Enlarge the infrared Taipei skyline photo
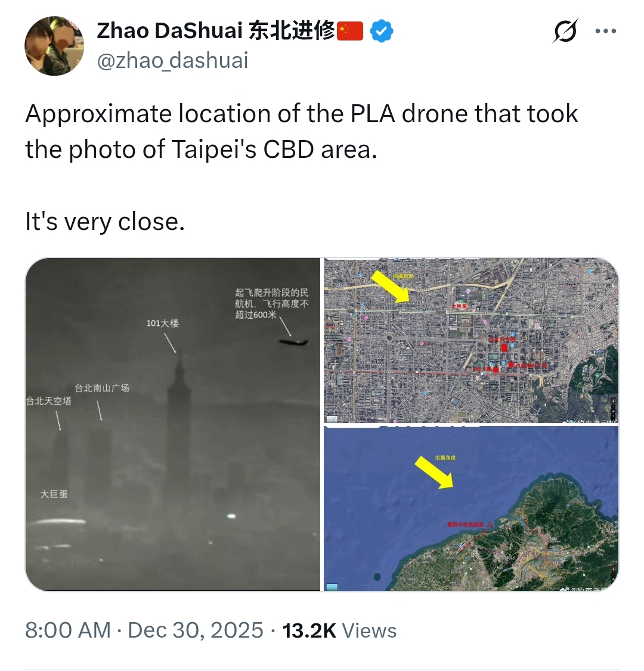 pyautogui.click(x=172, y=424)
